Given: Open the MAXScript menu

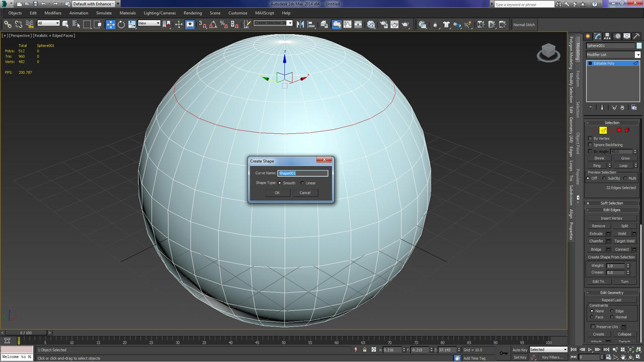Looking at the screenshot, I should click(x=265, y=13).
